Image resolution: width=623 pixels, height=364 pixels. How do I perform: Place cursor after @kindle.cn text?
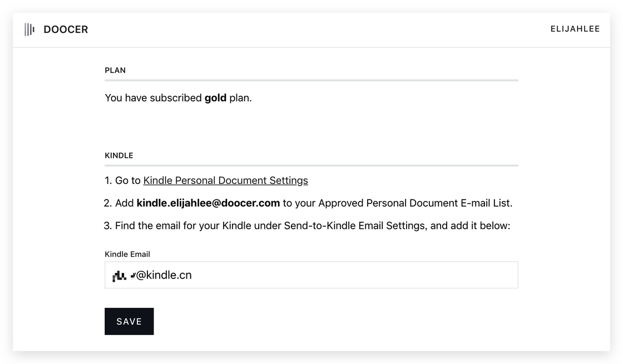click(x=192, y=275)
